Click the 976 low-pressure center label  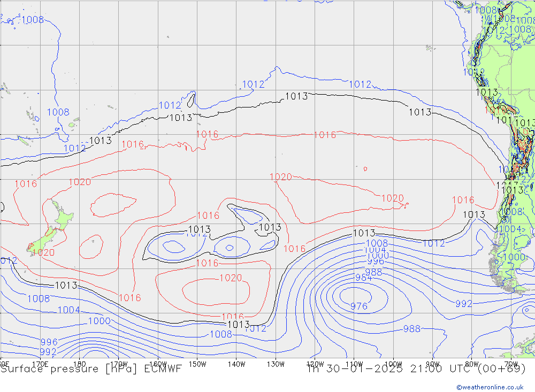(x=359, y=306)
